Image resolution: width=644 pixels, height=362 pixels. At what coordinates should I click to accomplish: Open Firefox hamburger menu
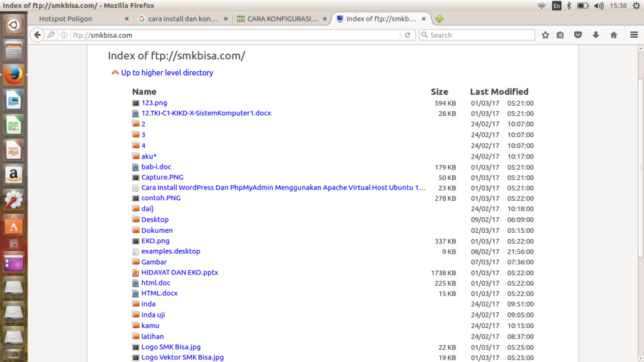pyautogui.click(x=634, y=35)
